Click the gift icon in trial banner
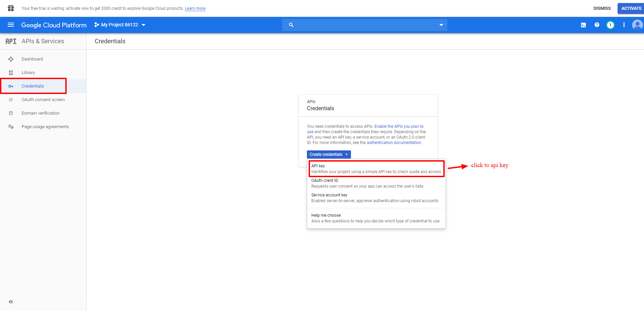Screen dimensions: 644x311 (x=11, y=8)
